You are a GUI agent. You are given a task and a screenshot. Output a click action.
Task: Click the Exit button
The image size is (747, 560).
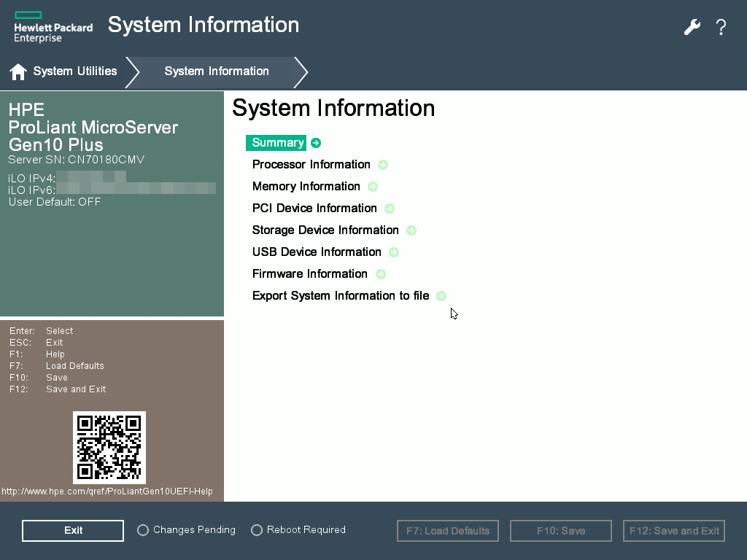pyautogui.click(x=73, y=531)
